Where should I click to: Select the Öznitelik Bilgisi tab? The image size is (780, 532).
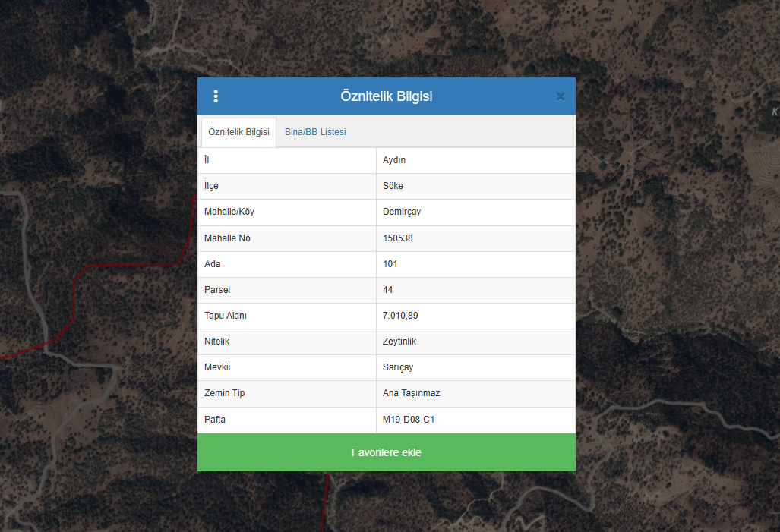[238, 132]
